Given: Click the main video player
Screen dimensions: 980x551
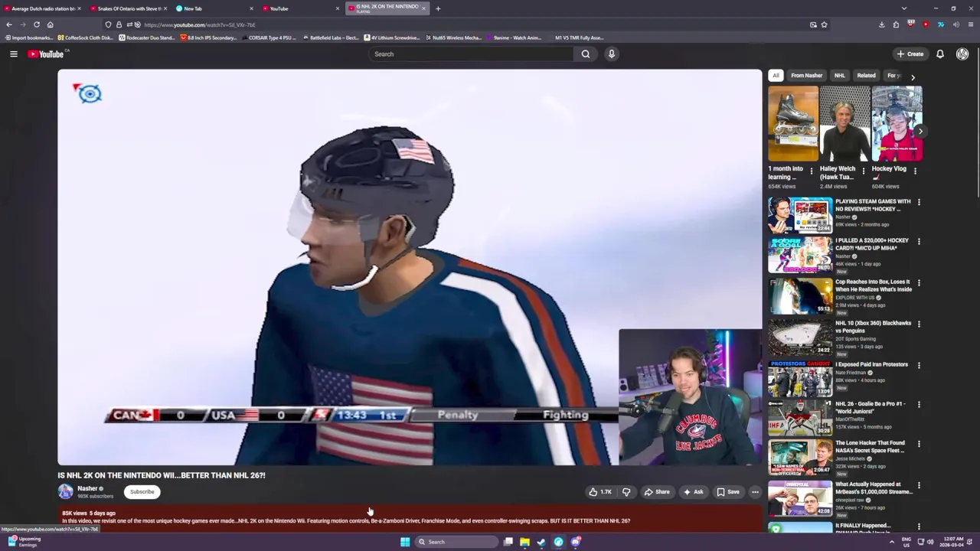Looking at the screenshot, I should [410, 267].
